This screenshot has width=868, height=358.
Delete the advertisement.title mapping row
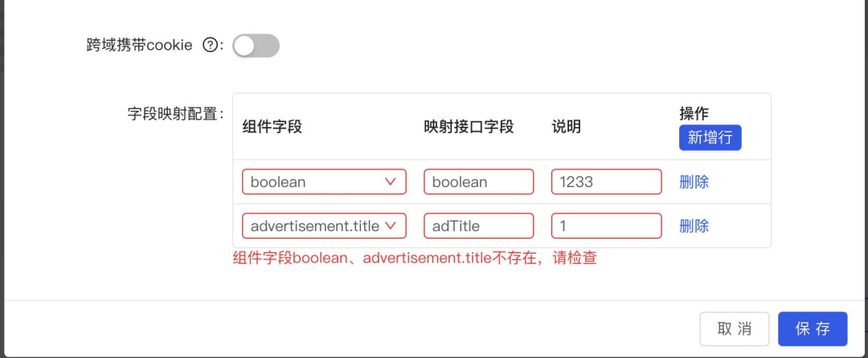point(694,226)
